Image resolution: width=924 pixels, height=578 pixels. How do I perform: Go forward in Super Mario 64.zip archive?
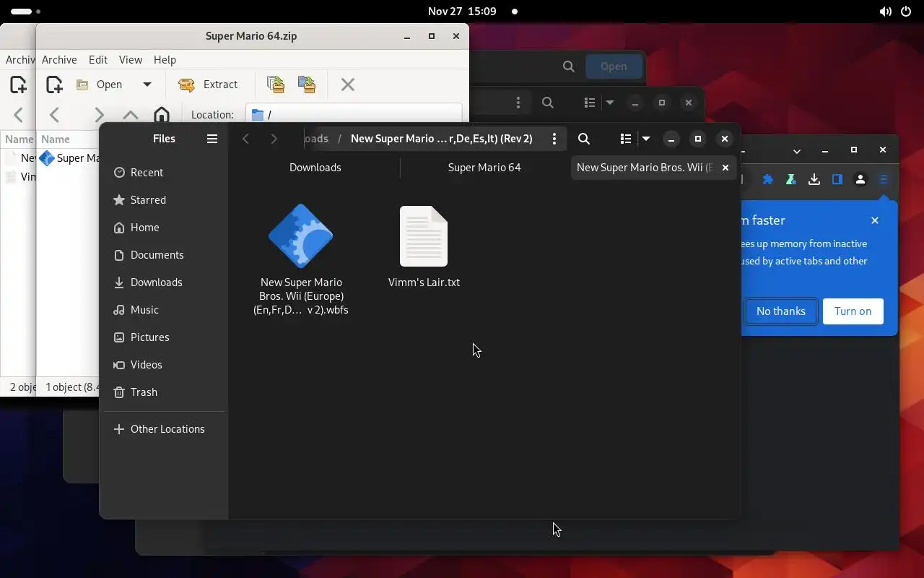(x=99, y=114)
